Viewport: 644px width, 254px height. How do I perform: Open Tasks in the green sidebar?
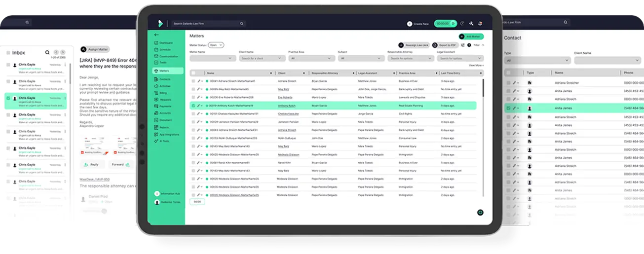(160, 63)
